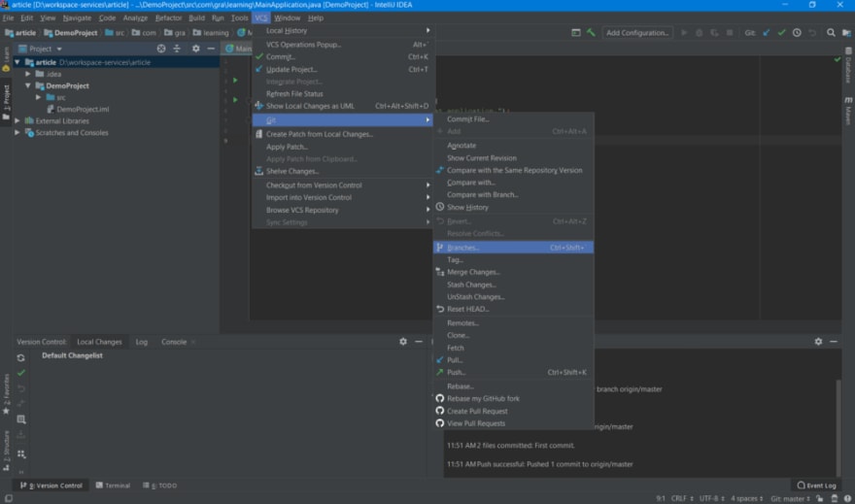Choose Merge Changes... in Git submenu
Image resolution: width=855 pixels, height=504 pixels.
513,272
